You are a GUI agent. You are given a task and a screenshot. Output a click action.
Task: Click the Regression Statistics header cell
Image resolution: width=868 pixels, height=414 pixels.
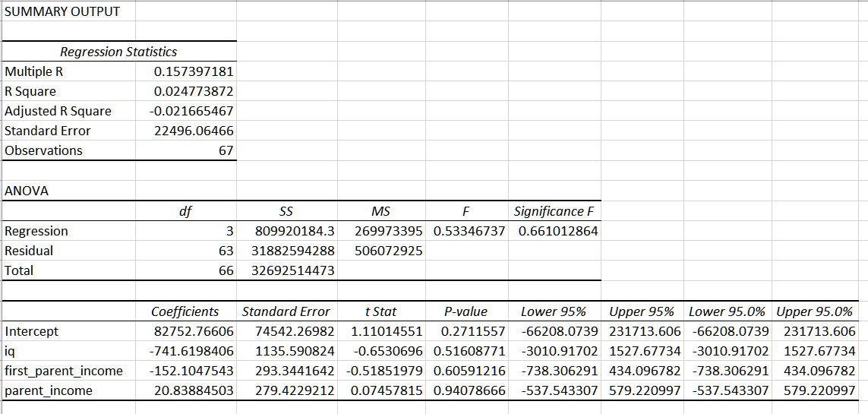click(x=118, y=52)
